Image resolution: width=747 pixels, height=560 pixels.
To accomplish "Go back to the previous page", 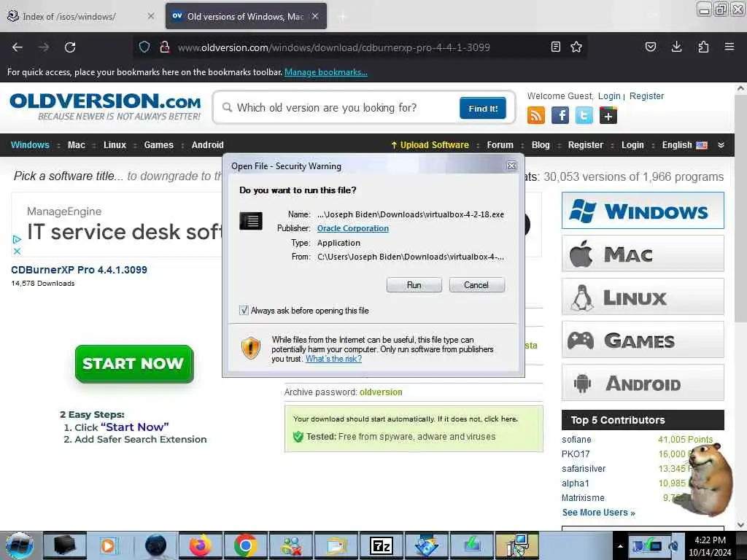I will pos(18,47).
